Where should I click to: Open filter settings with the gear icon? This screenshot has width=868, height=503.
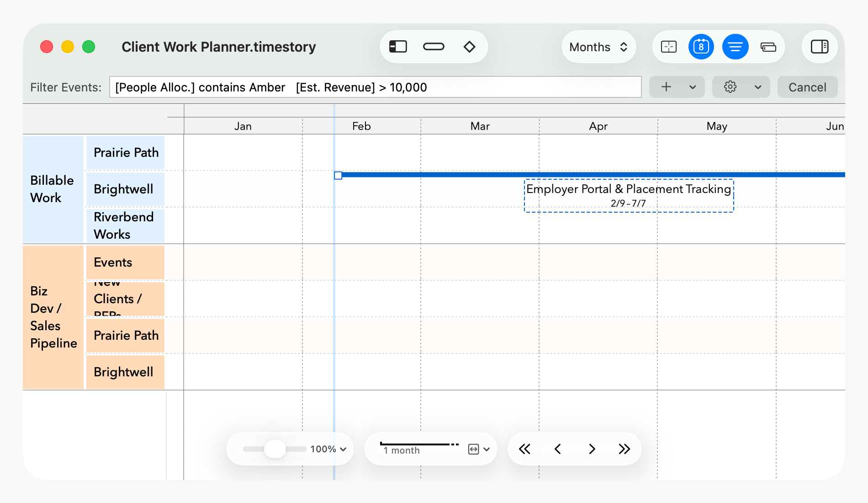tap(730, 86)
